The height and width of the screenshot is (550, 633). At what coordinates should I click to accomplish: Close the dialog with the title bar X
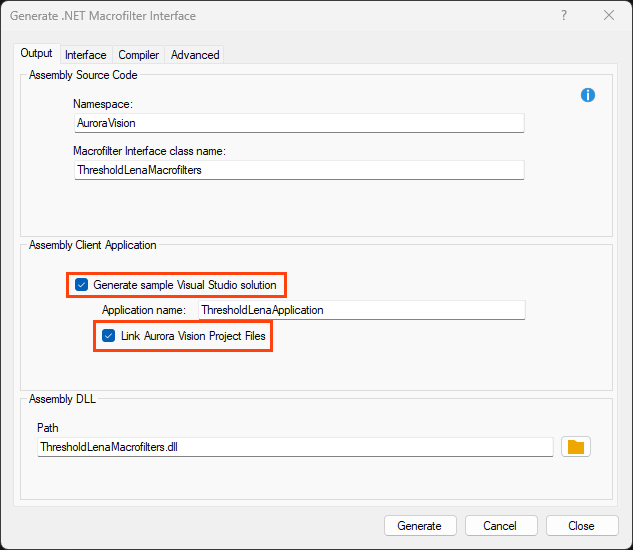(609, 16)
